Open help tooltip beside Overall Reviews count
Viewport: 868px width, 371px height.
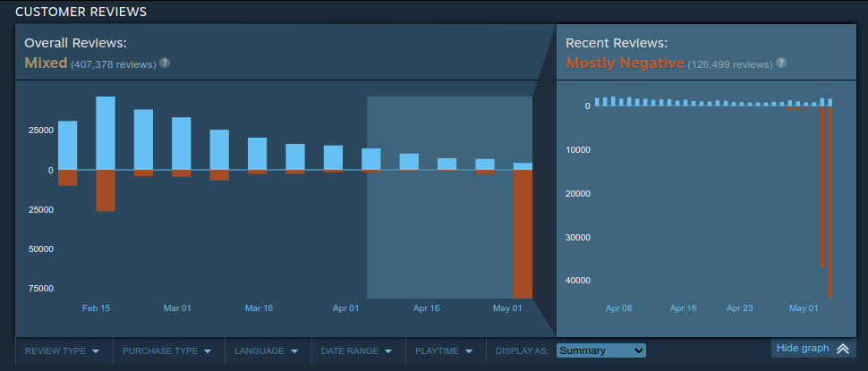165,63
